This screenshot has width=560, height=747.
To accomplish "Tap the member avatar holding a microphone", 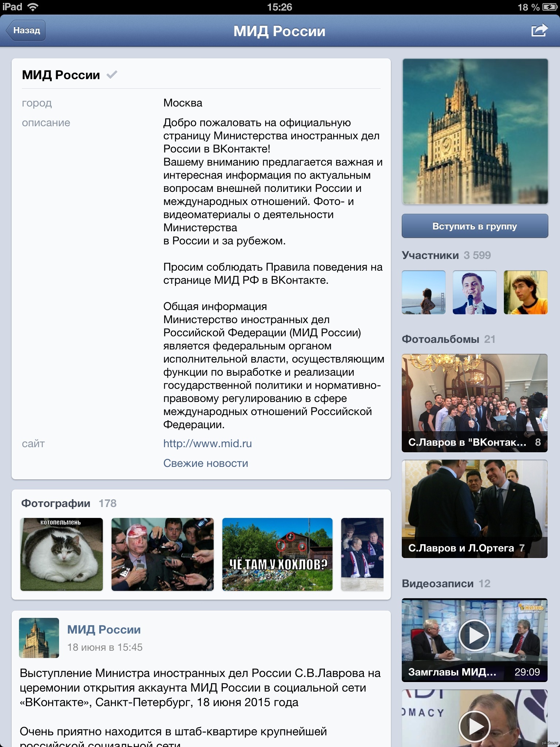I will pos(474,292).
